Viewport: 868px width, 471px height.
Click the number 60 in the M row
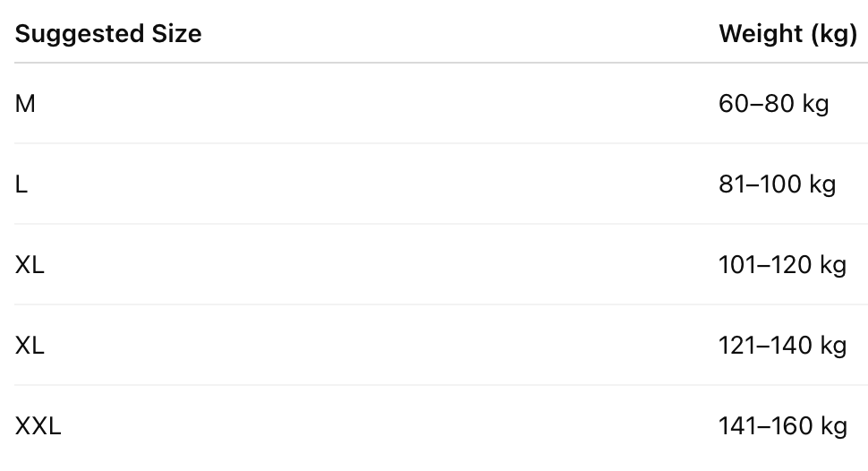coord(733,104)
